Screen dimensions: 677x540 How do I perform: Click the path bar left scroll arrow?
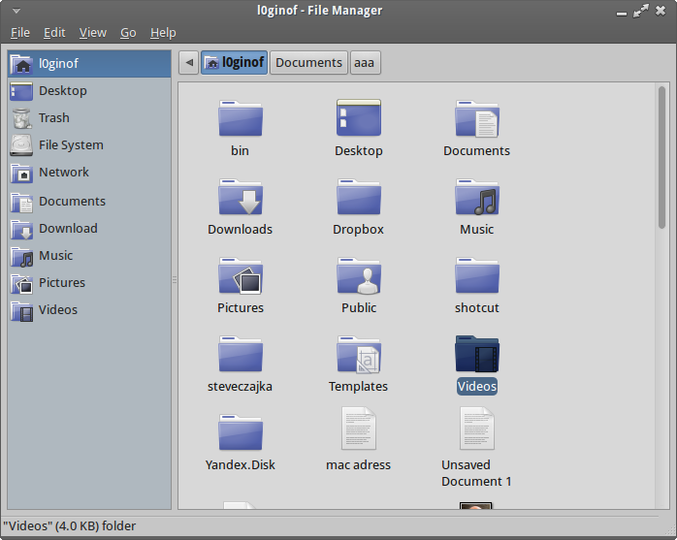point(189,63)
